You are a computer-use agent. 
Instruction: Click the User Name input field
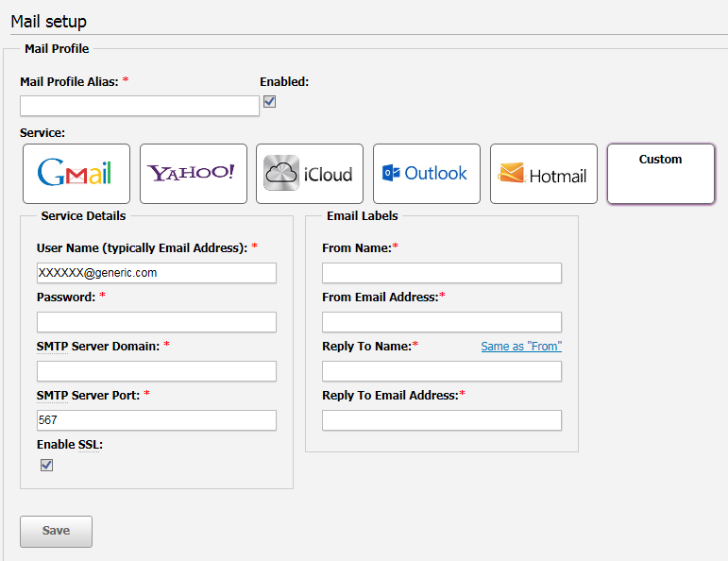click(x=157, y=273)
